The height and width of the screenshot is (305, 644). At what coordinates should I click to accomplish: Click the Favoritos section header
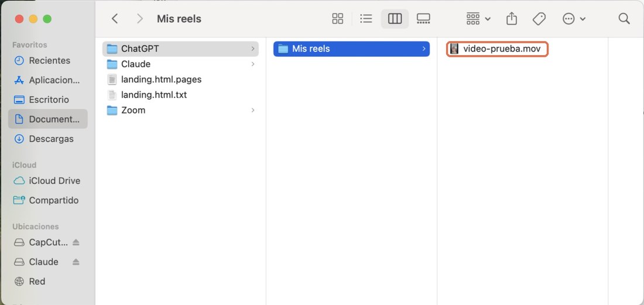(x=30, y=44)
